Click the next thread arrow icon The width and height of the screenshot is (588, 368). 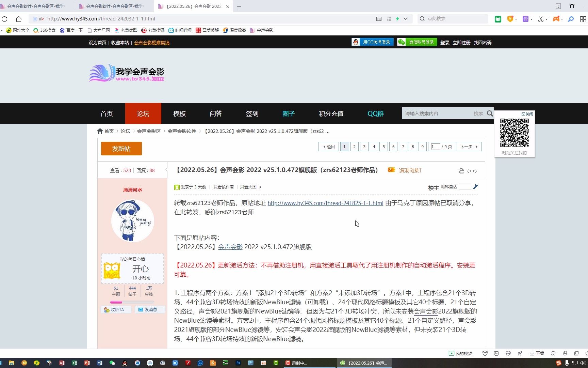coord(475,171)
